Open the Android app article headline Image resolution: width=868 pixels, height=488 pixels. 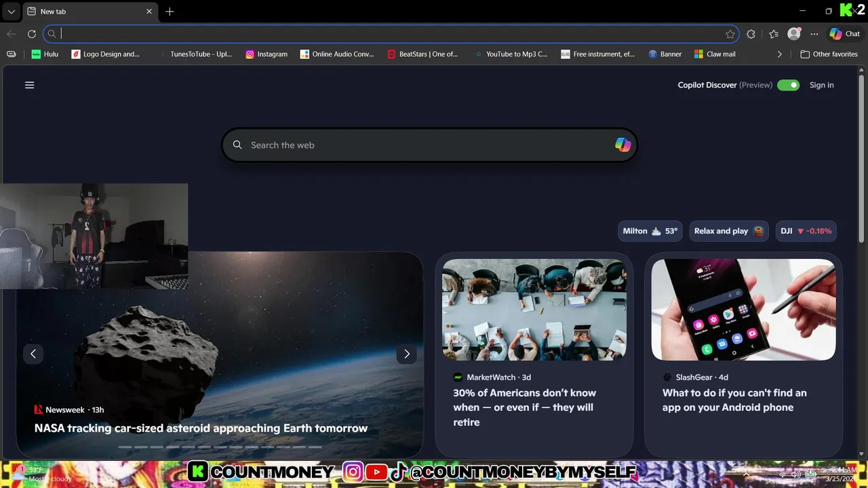pos(734,400)
